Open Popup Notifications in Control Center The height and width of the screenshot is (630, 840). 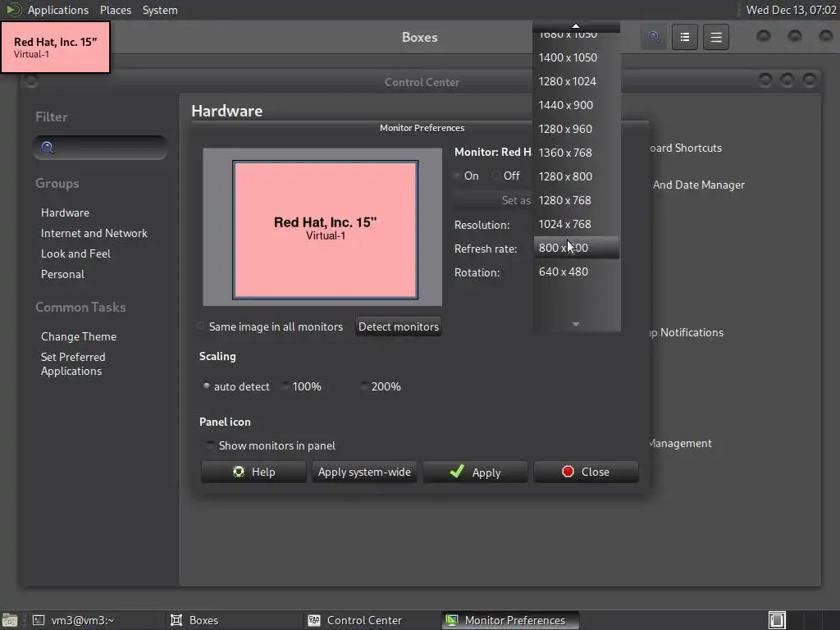(x=686, y=333)
